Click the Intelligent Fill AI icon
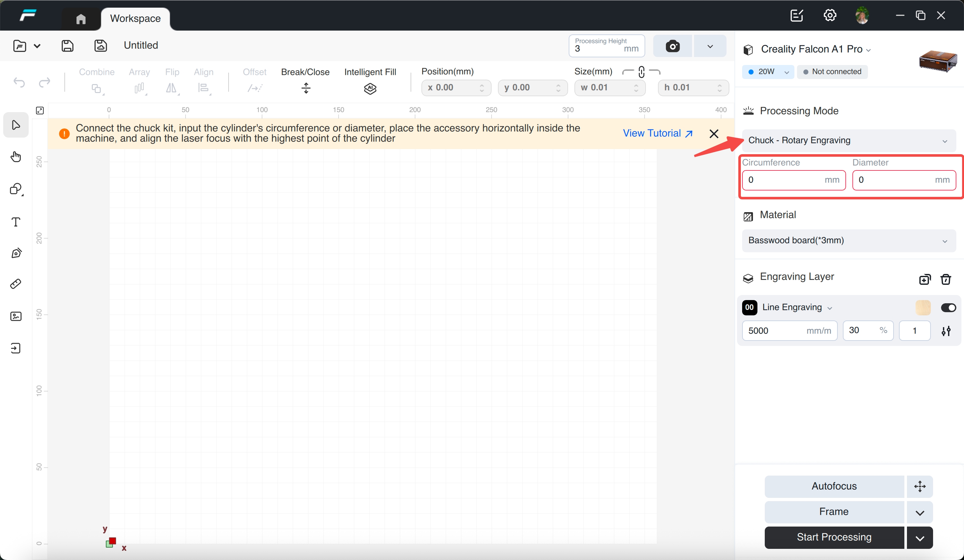 [x=370, y=89]
